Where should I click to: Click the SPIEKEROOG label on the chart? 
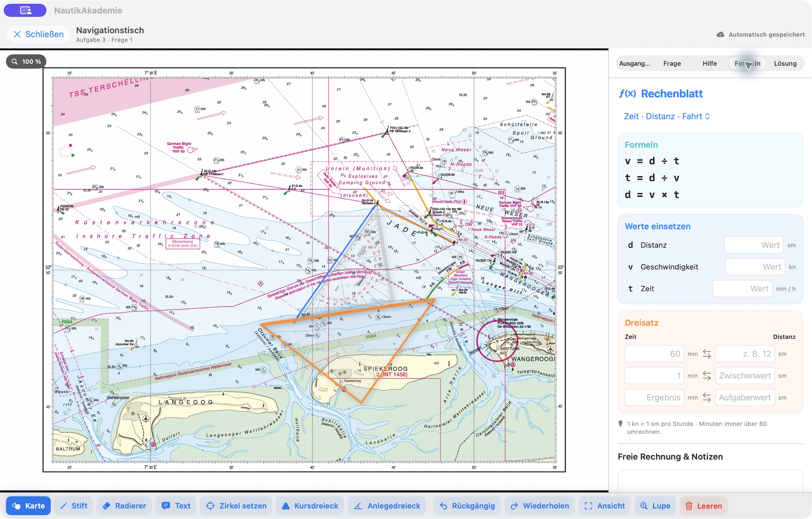coord(385,369)
